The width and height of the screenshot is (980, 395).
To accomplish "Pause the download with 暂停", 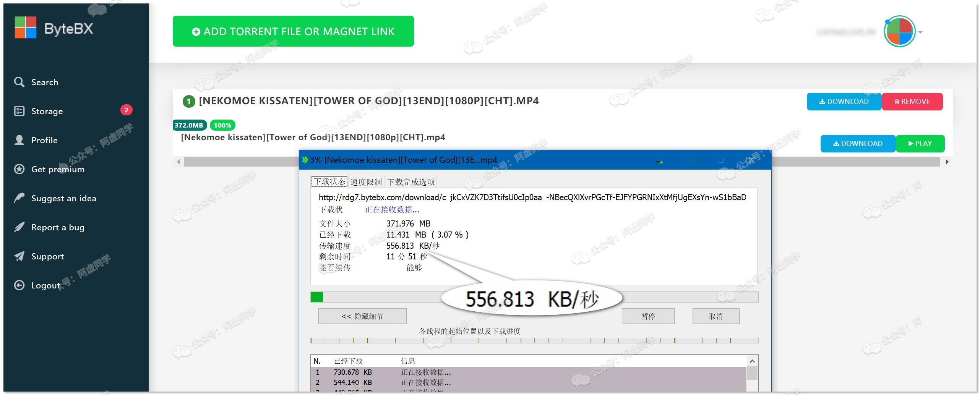I will [x=648, y=316].
